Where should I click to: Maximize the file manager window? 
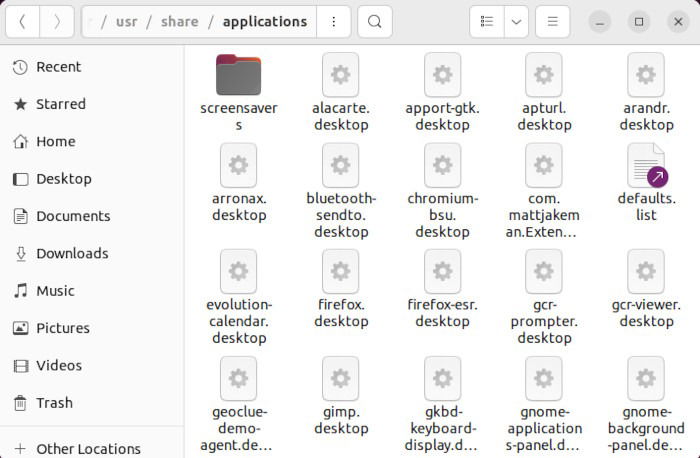coord(639,21)
